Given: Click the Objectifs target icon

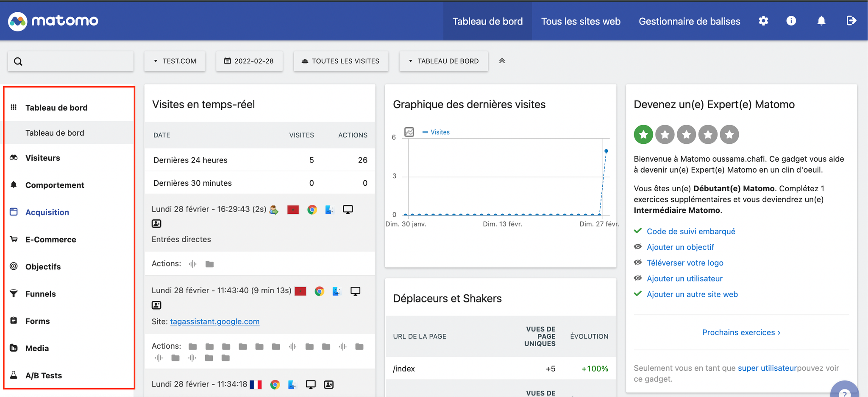Looking at the screenshot, I should [x=14, y=266].
